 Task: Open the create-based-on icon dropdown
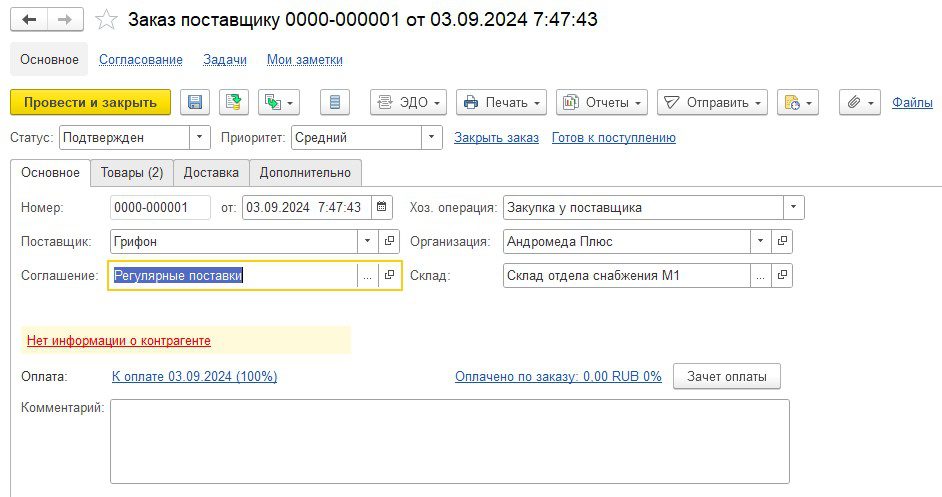click(x=279, y=102)
